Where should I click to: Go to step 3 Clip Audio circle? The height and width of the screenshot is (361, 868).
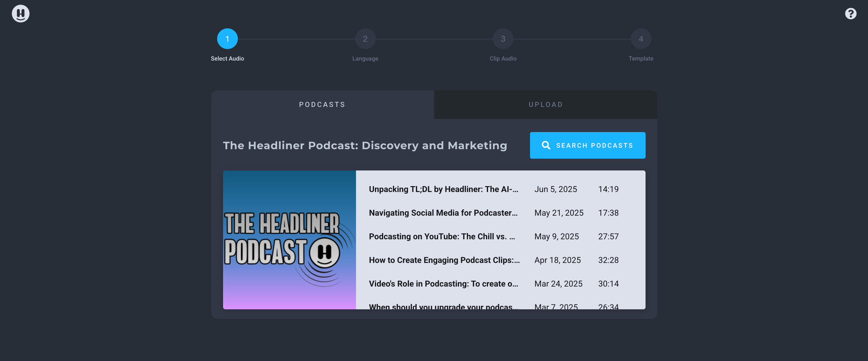(x=503, y=39)
